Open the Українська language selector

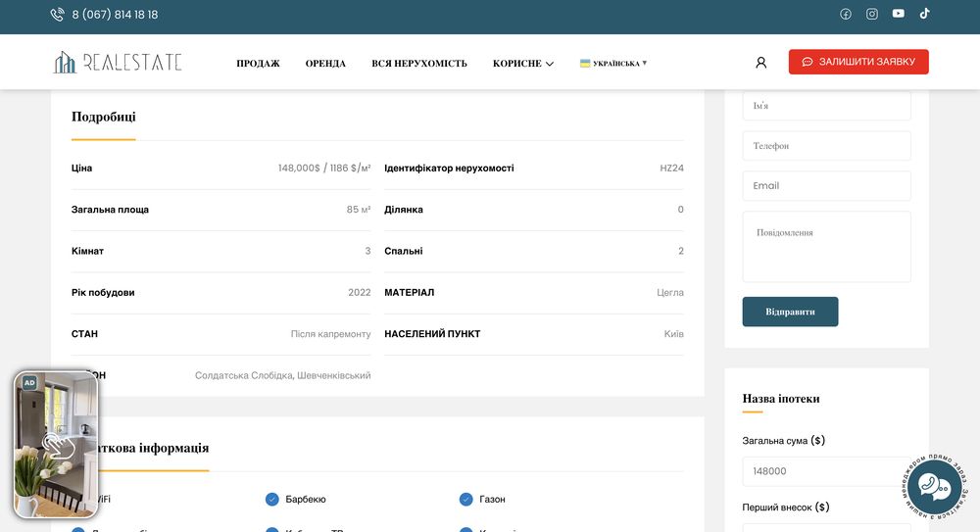point(613,64)
